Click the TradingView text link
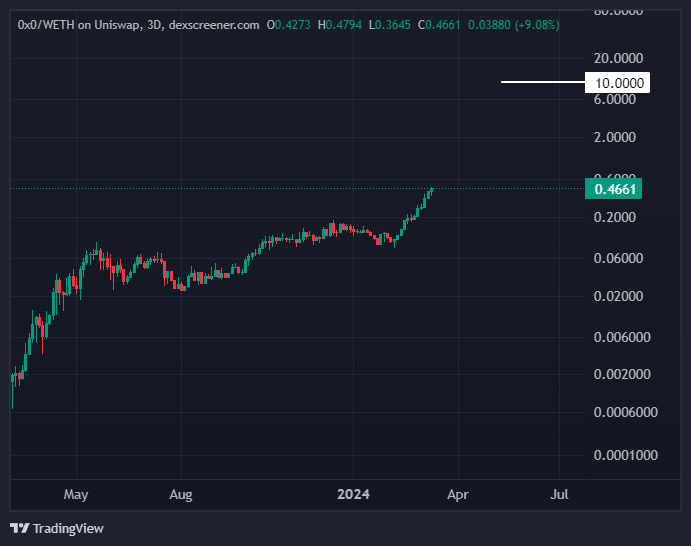 tap(68, 528)
